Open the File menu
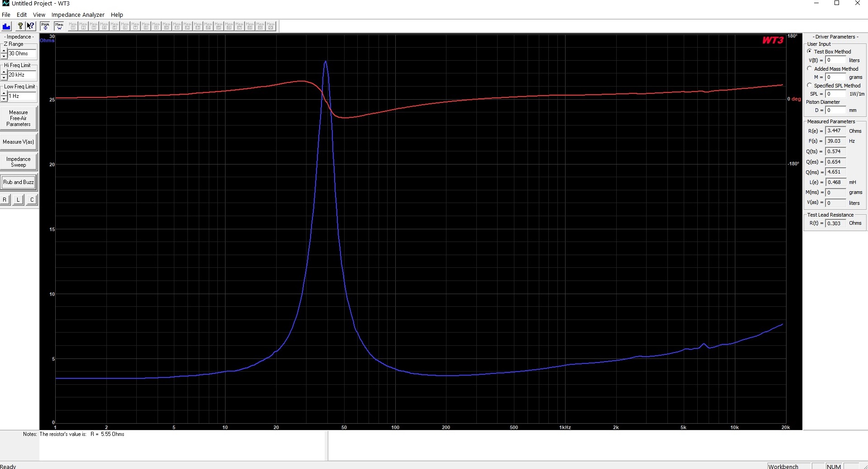 (x=6, y=15)
